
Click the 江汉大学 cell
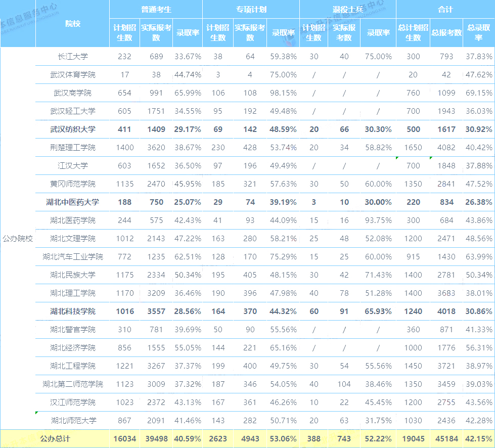pyautogui.click(x=73, y=166)
